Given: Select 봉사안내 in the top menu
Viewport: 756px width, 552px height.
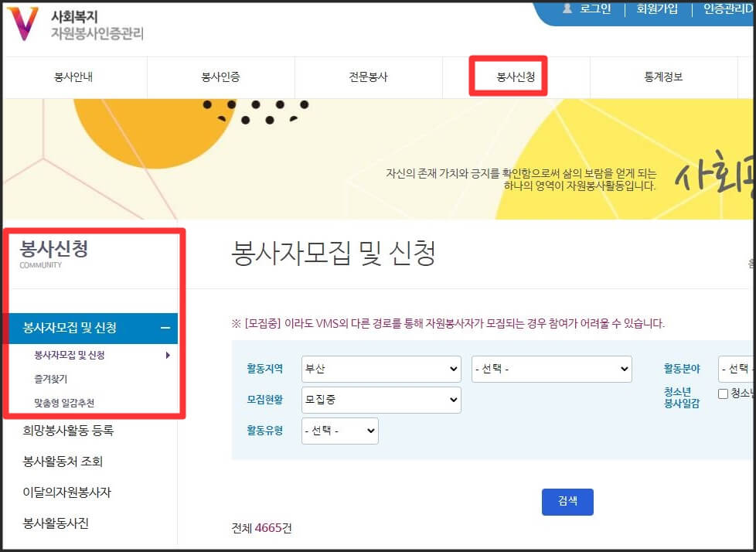Looking at the screenshot, I should pos(73,77).
